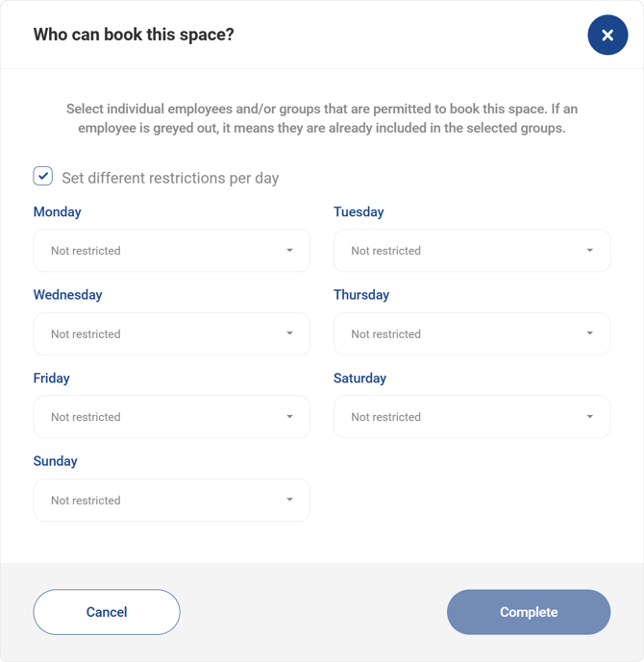Open Thursday's 'Not restricted' select field

454,334
